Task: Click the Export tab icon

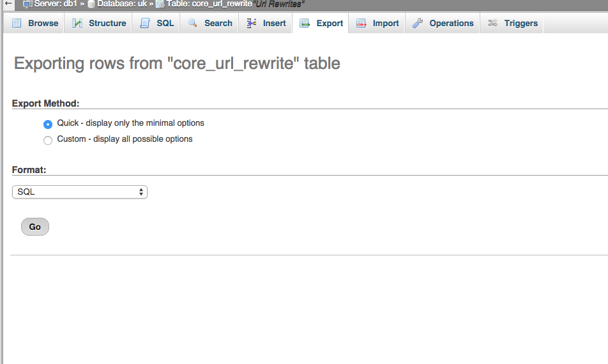Action: 305,24
